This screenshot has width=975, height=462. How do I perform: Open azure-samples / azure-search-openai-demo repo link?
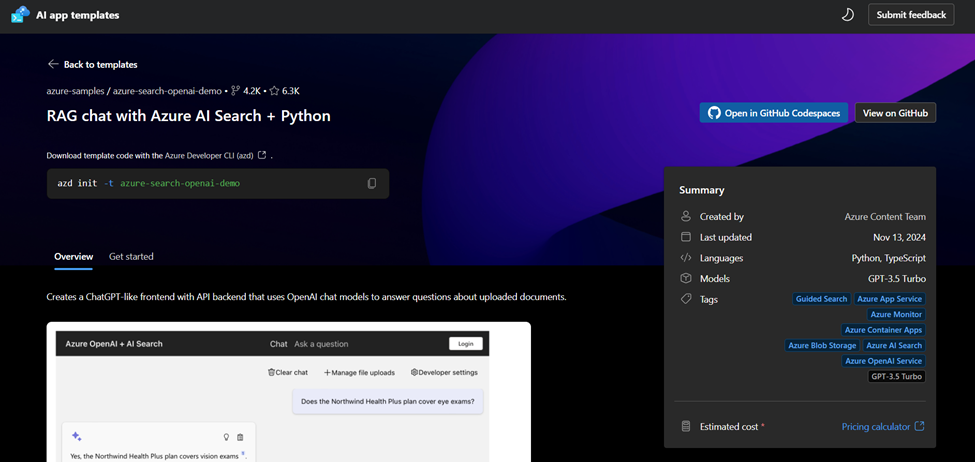134,91
